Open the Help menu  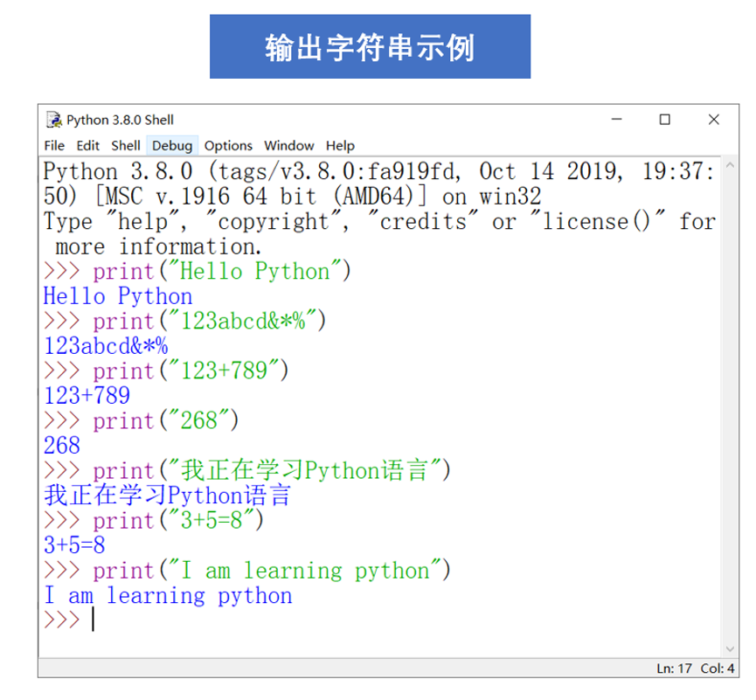[340, 146]
